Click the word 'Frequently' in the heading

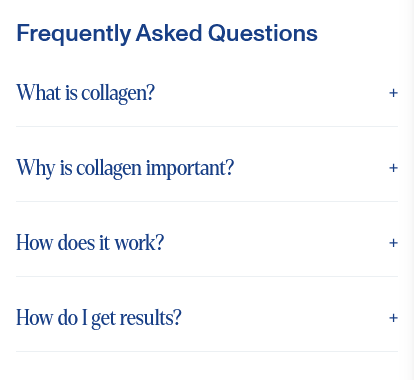pyautogui.click(x=74, y=33)
